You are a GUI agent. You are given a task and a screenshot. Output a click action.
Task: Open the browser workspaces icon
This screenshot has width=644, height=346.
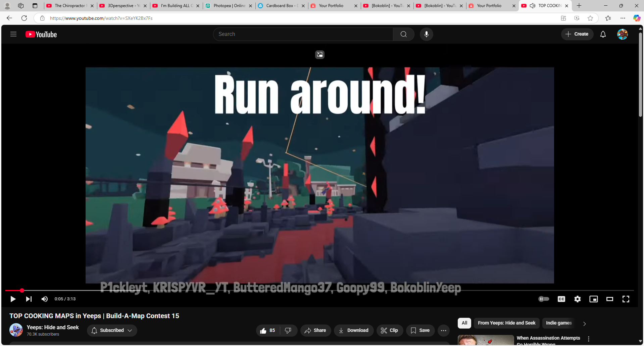tap(21, 6)
